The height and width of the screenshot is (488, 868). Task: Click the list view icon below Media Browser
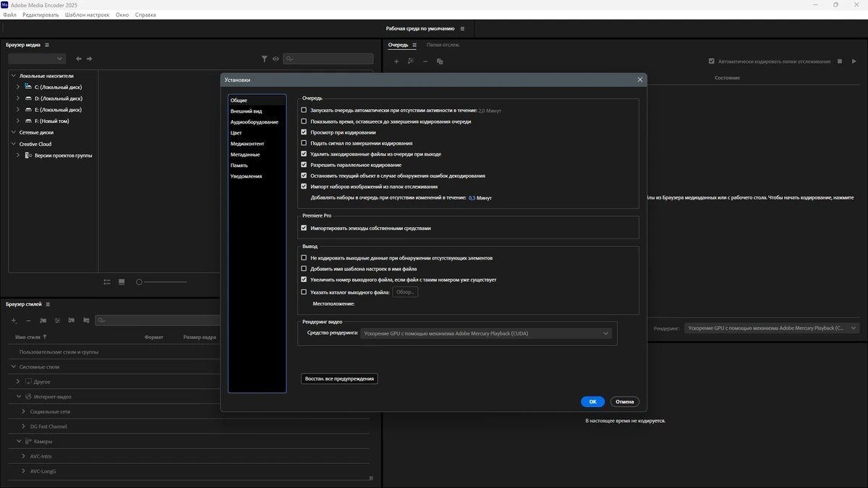point(107,282)
